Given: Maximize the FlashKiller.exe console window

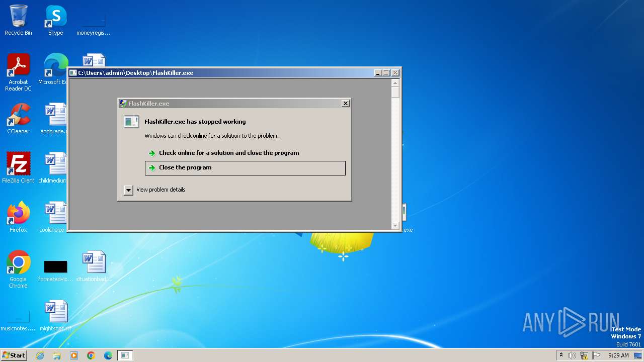Looking at the screenshot, I should (x=386, y=73).
